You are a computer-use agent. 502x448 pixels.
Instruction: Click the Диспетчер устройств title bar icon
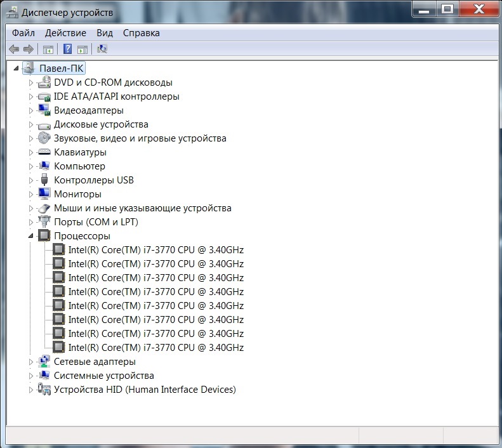click(12, 13)
